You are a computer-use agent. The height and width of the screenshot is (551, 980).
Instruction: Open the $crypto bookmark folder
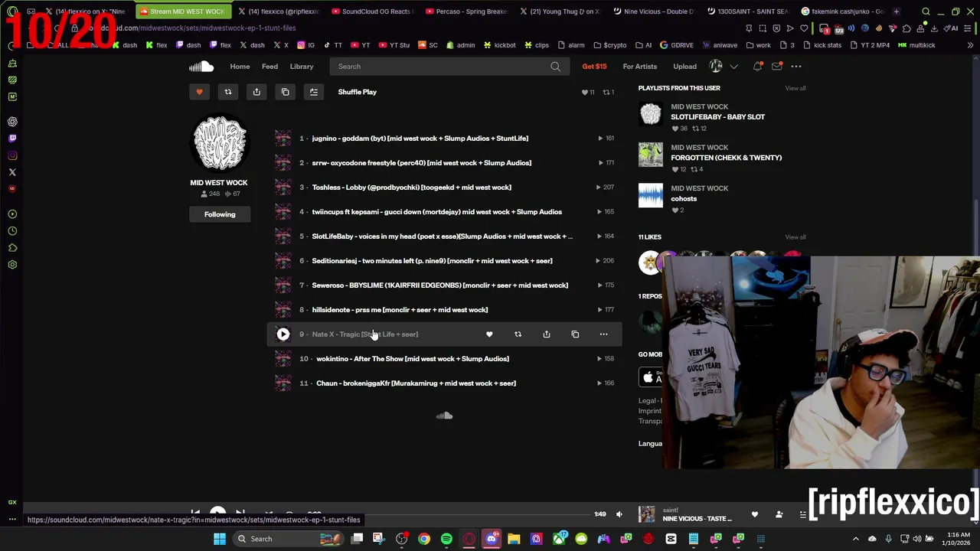pyautogui.click(x=609, y=45)
